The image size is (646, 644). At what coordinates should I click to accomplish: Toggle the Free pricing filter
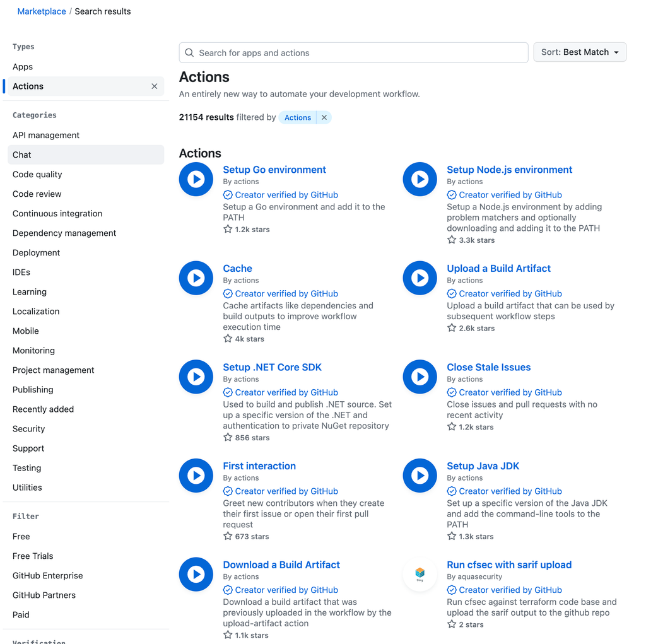[21, 536]
